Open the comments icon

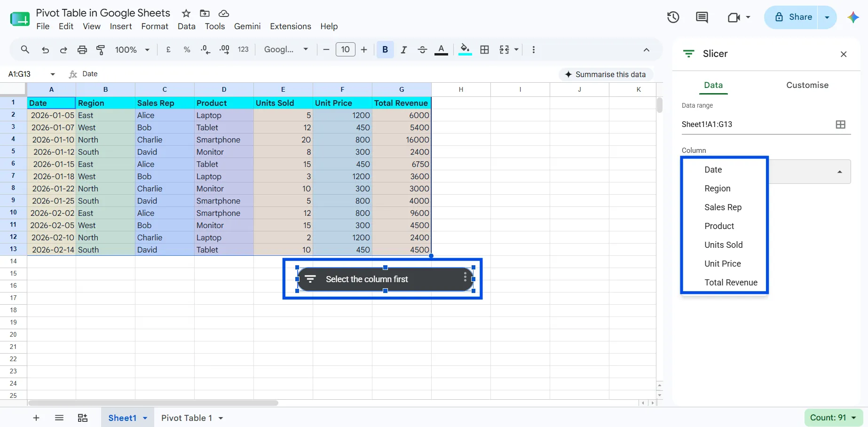click(x=702, y=17)
